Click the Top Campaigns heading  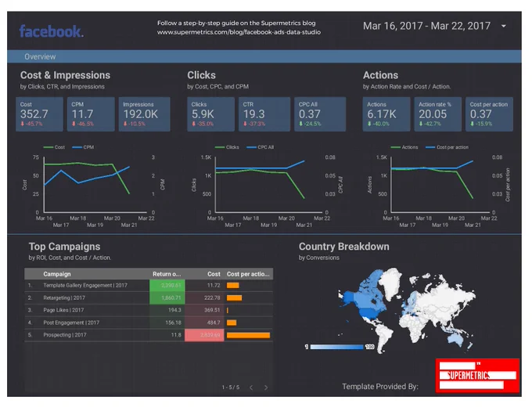coord(64,247)
